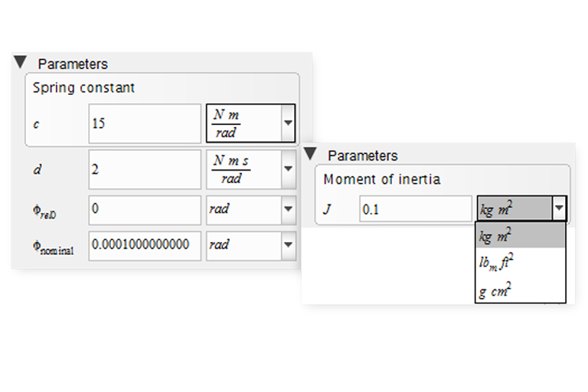Open the phi nominal rad unit dropdown arrow

[x=288, y=245]
